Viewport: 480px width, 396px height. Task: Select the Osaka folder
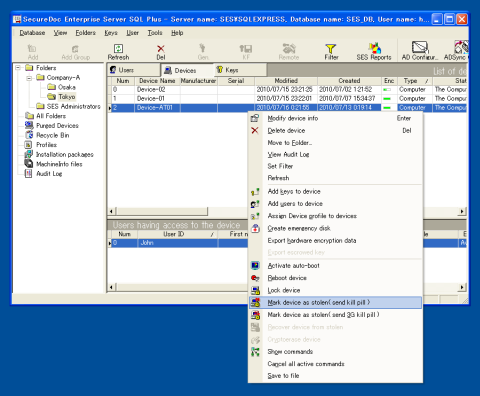67,87
